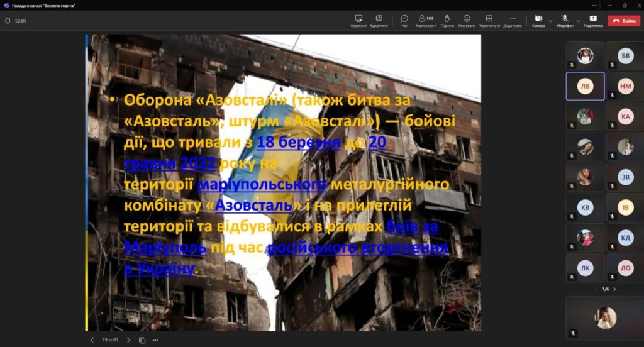Leave the meeting with Вийти button
This screenshot has width=644, height=347.
click(623, 21)
